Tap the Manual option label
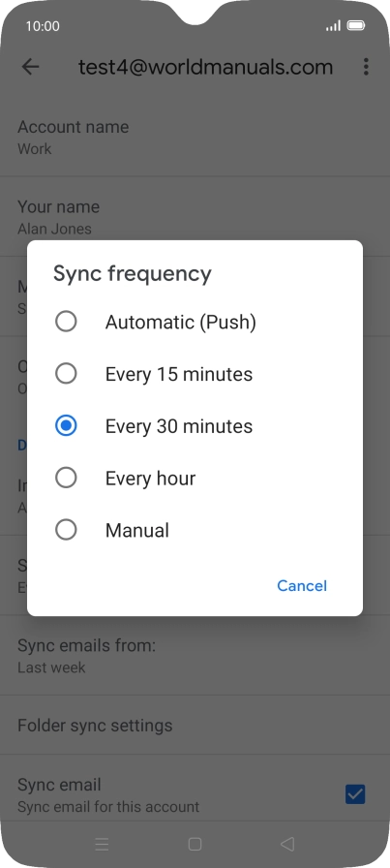Screen dimensions: 390x868 [x=137, y=530]
